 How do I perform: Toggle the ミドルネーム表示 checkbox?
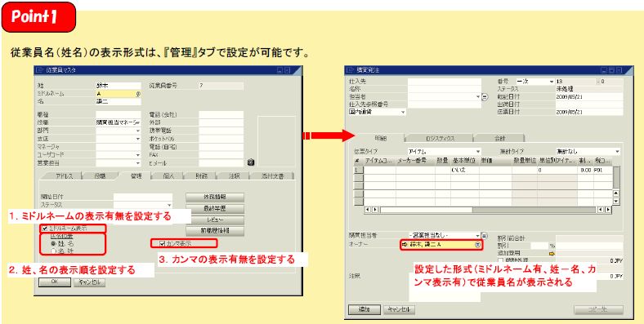pos(45,229)
